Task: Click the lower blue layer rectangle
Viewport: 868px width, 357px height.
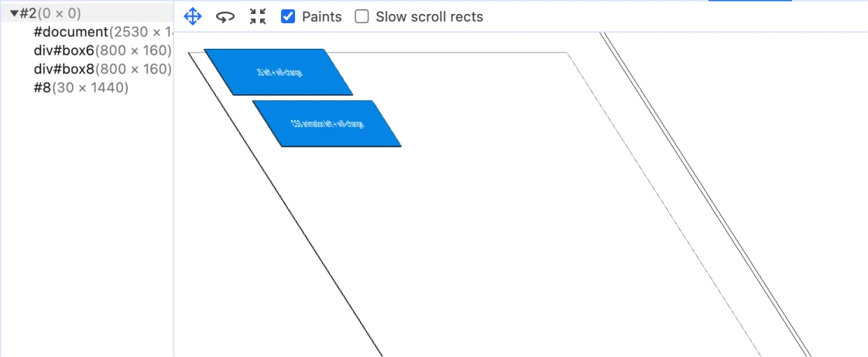Action: [x=327, y=123]
